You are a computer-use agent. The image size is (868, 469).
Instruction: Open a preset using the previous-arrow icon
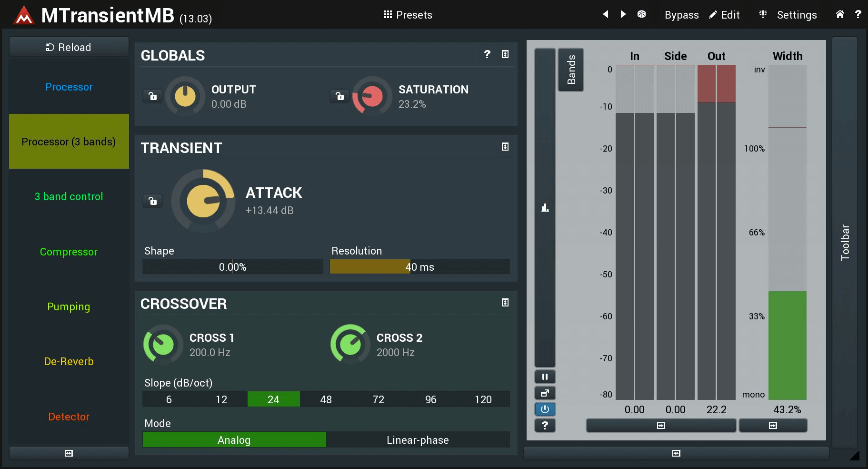pos(605,14)
